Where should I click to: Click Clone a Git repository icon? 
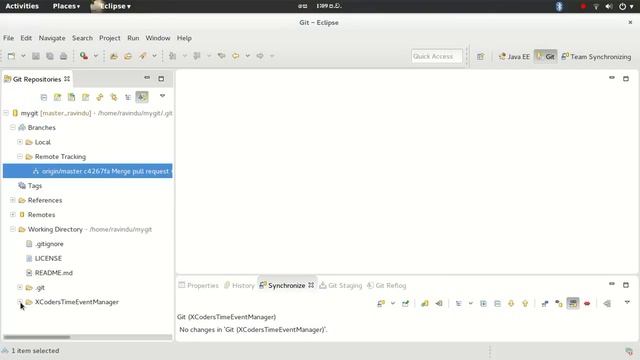71,97
